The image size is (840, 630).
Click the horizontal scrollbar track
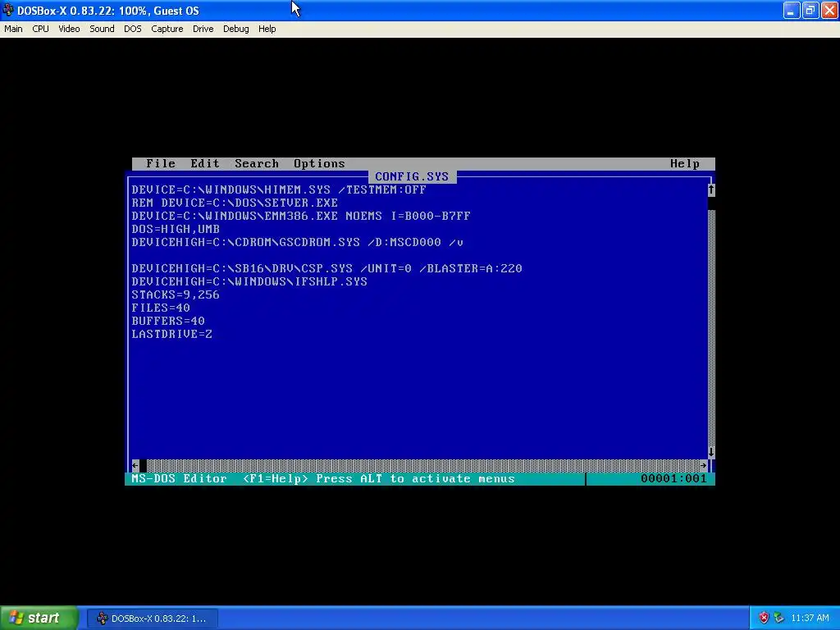pyautogui.click(x=423, y=466)
